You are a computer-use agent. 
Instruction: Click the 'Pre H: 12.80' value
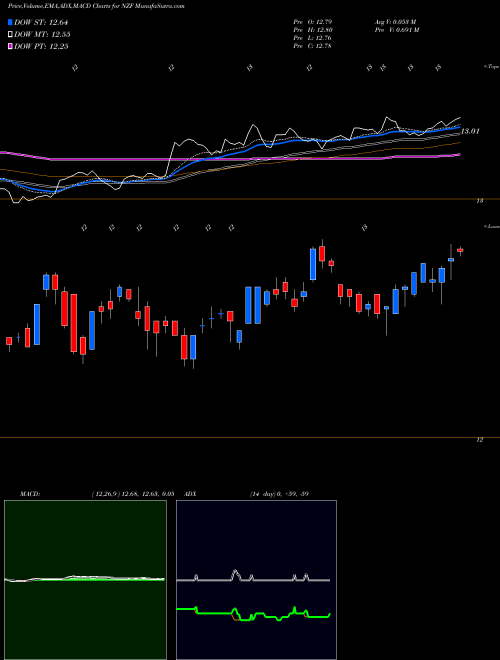click(313, 30)
